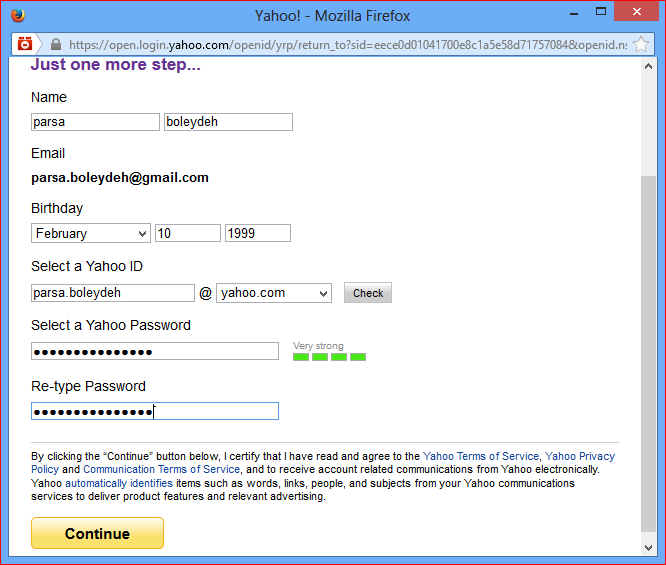Click the 'Email' label

click(48, 153)
